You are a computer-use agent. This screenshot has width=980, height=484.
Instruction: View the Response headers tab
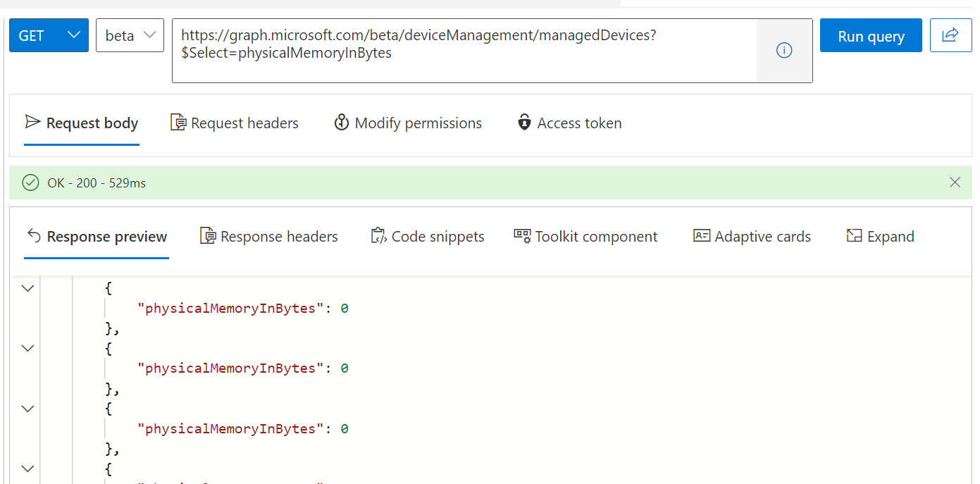[269, 237]
